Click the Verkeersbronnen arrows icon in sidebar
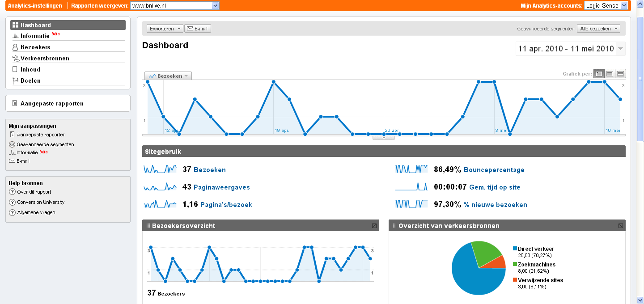Viewport: 644px width, 304px height. [15, 58]
